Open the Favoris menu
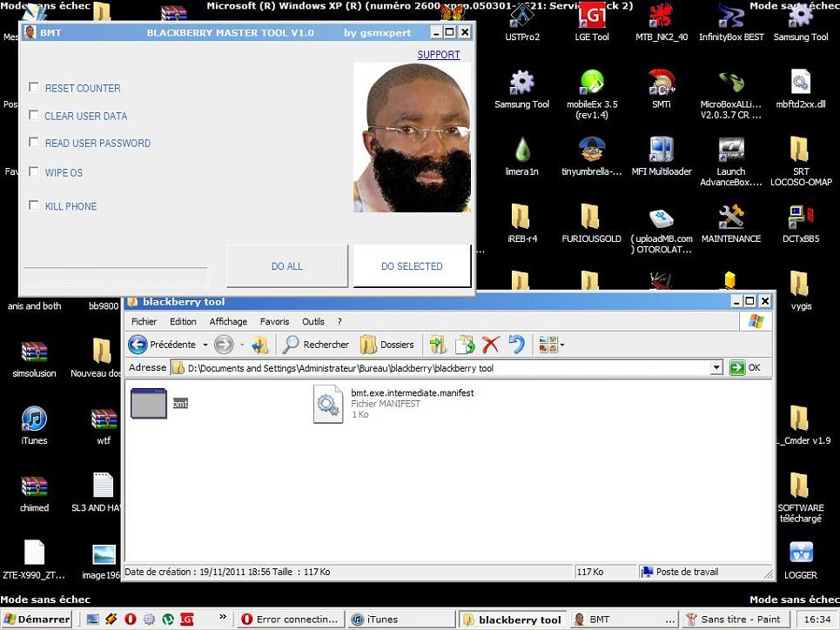The image size is (840, 630). [x=274, y=322]
